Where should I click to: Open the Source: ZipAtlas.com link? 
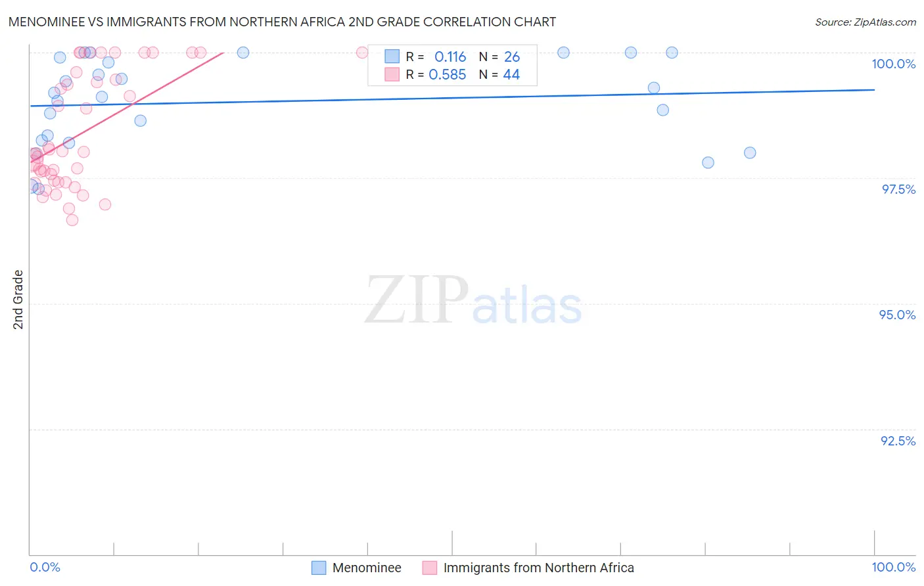(x=865, y=22)
